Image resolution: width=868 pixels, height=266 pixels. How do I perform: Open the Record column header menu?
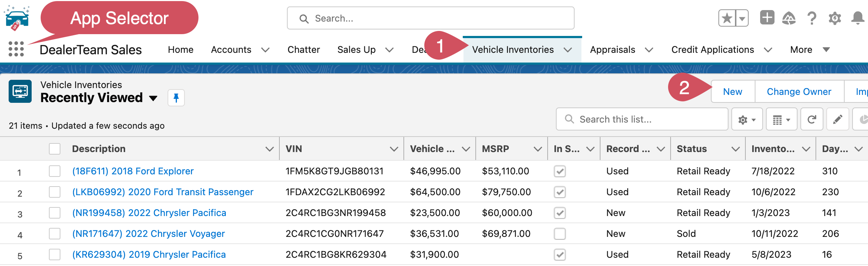point(661,149)
